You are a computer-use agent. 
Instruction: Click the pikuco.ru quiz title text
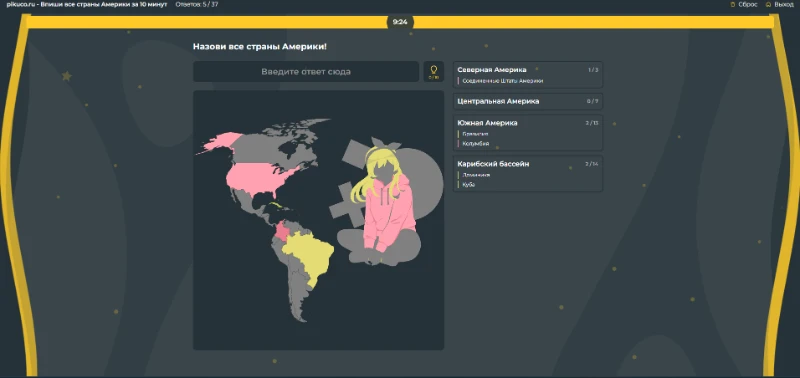[87, 4]
